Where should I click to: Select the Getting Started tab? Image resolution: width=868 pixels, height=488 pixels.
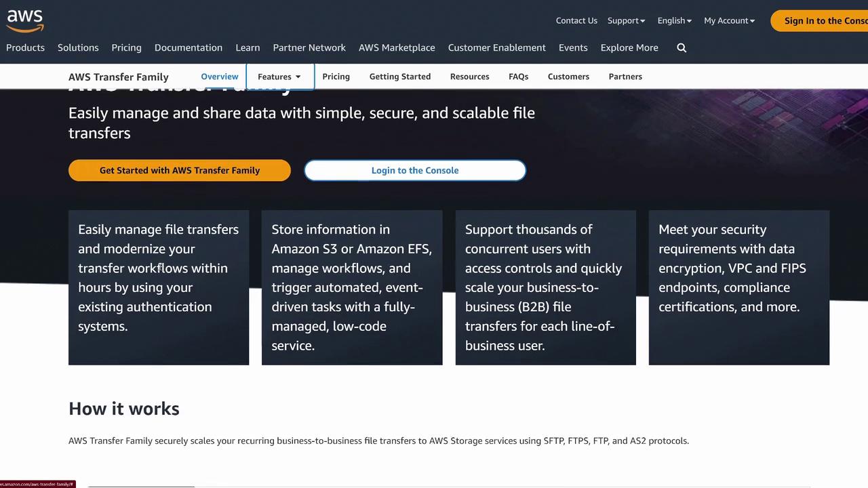pos(400,77)
